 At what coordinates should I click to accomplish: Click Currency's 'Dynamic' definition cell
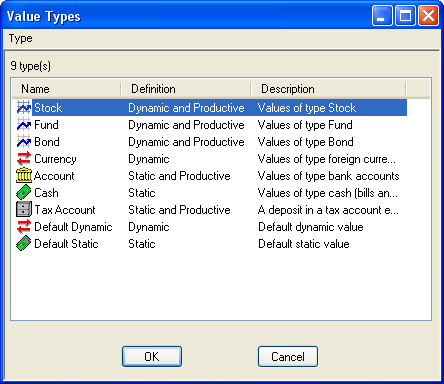149,159
